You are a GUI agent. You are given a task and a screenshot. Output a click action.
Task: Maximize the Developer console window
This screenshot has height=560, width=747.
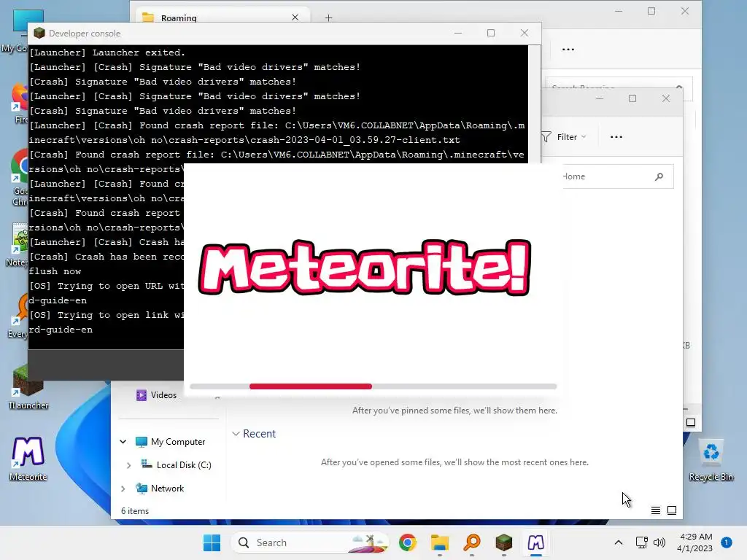coord(491,33)
